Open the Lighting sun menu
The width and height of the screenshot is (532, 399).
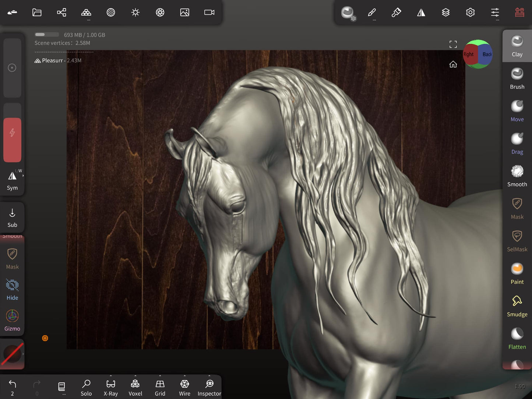click(135, 13)
